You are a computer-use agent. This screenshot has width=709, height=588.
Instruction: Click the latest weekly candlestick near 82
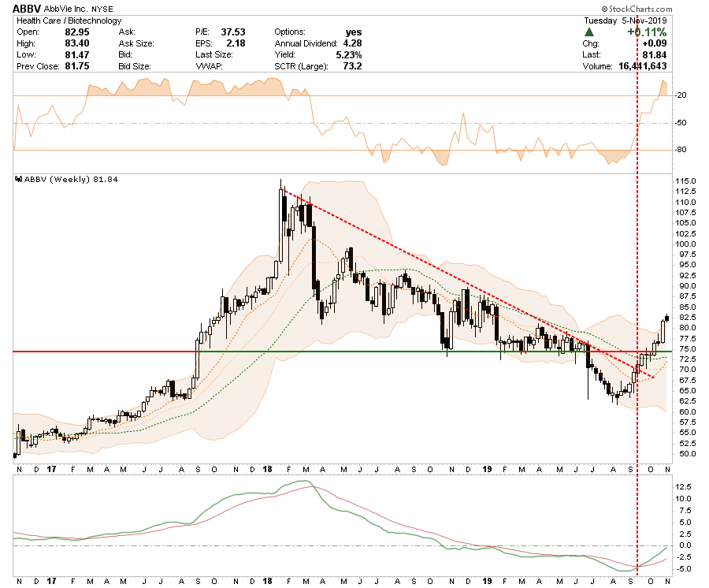667,318
